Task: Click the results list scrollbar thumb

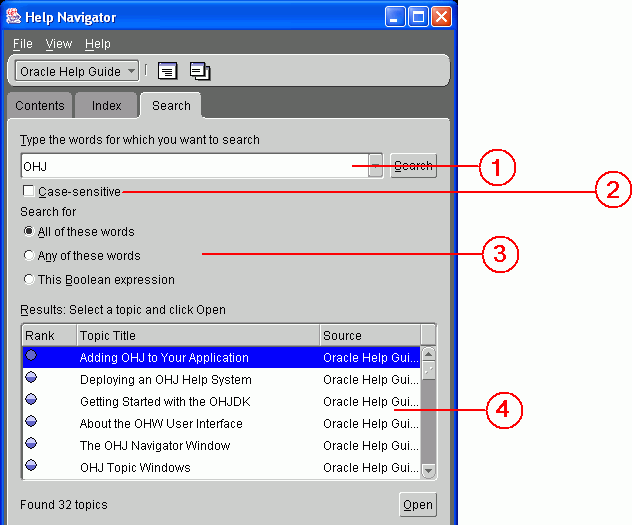Action: click(428, 371)
